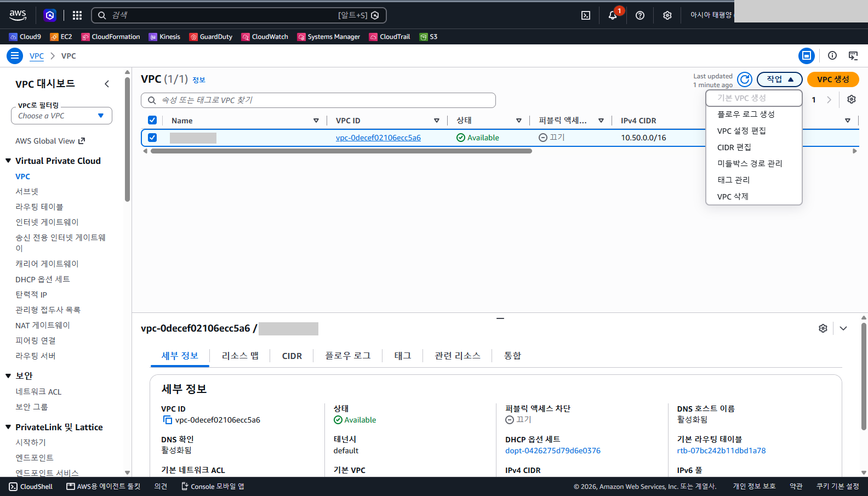The height and width of the screenshot is (496, 868).
Task: Click the VPC search filter field
Action: point(318,100)
